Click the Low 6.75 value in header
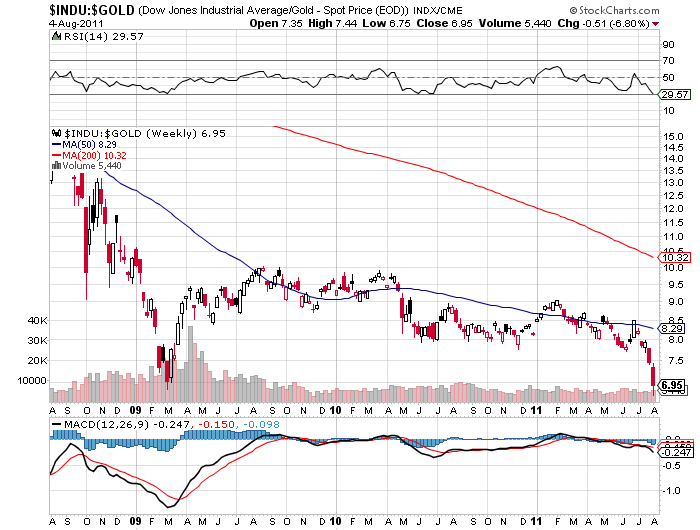 tap(386, 23)
